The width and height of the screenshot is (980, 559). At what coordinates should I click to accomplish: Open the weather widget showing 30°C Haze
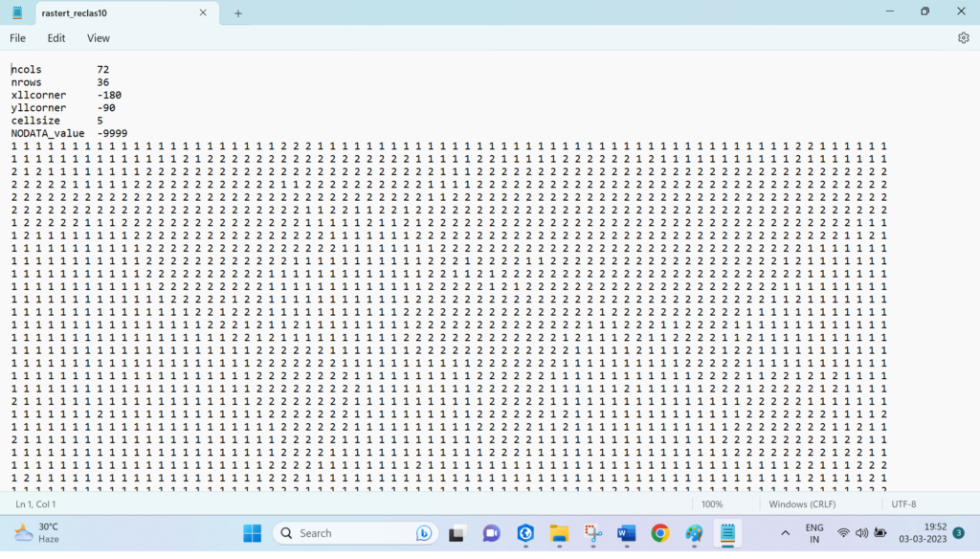tap(38, 533)
